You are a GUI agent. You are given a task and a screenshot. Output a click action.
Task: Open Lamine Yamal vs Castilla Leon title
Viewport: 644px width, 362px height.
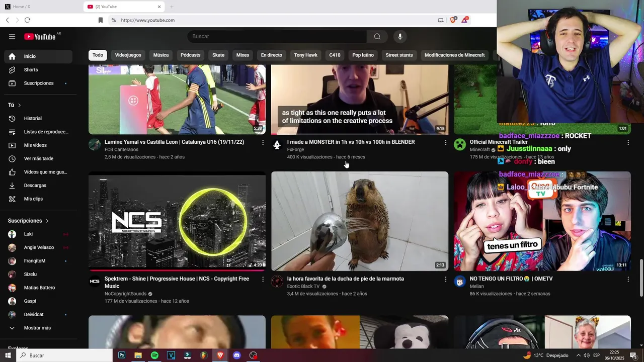pos(175,142)
